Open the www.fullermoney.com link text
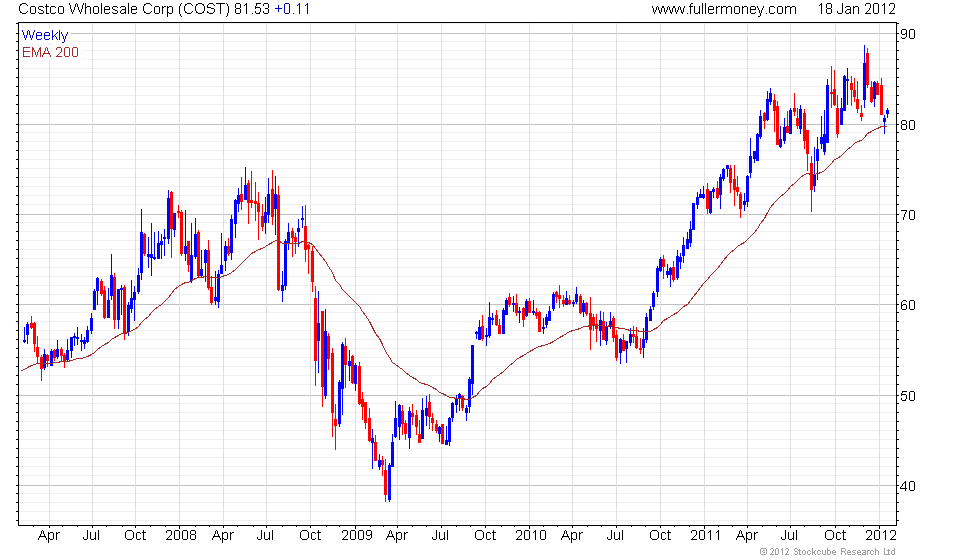 click(x=724, y=9)
